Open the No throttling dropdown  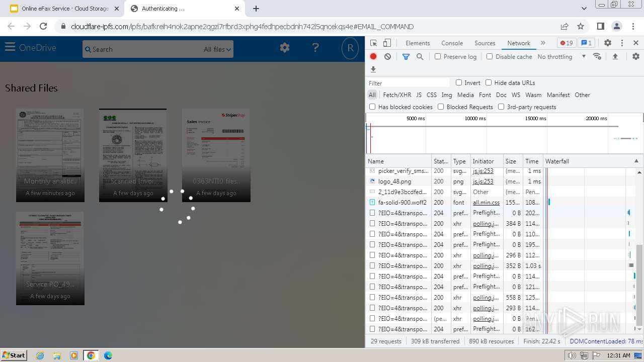(x=561, y=56)
